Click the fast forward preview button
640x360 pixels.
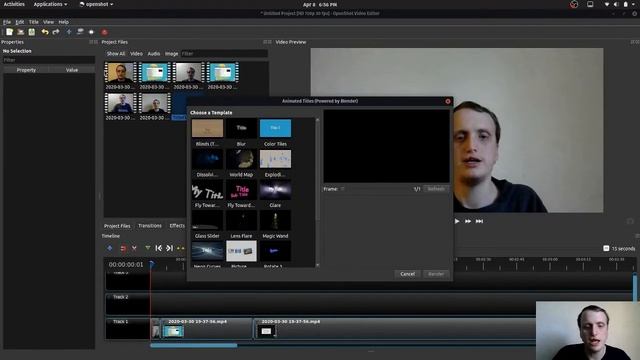[468, 221]
